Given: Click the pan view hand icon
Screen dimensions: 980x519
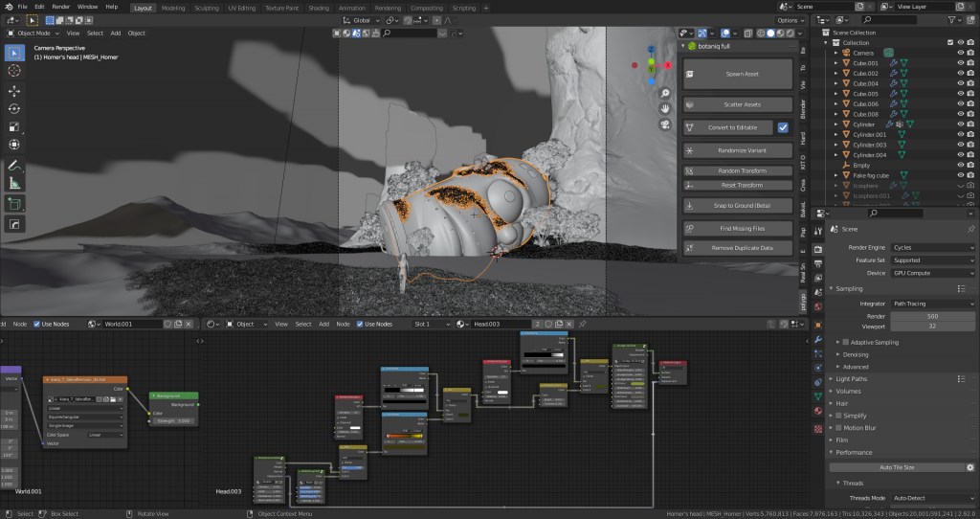Looking at the screenshot, I should (665, 109).
